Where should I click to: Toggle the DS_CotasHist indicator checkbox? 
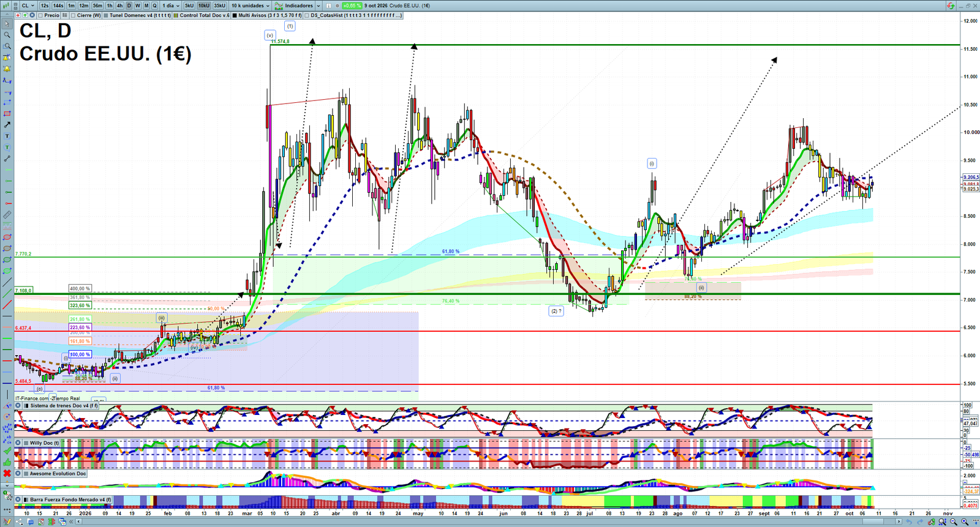[307, 15]
